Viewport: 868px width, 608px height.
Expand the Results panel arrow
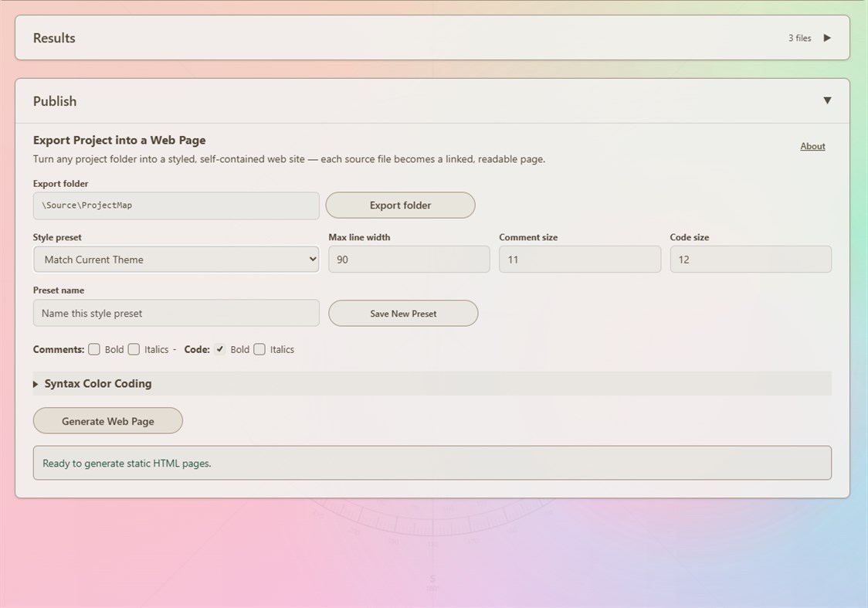[827, 38]
